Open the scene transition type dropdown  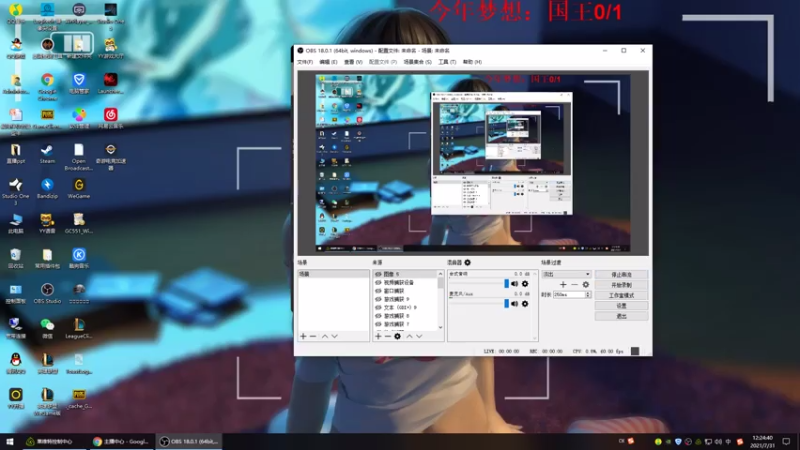(566, 274)
